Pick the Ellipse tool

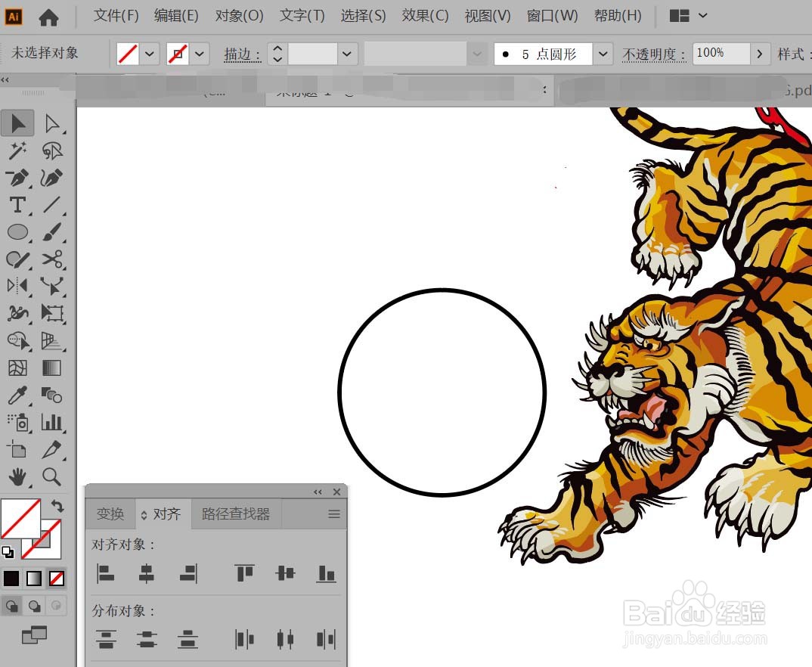click(x=17, y=231)
